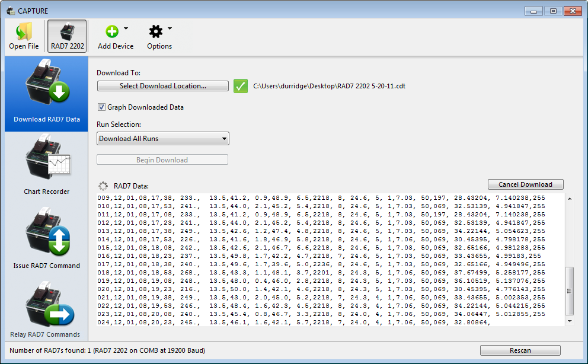588x364 pixels.
Task: Click the data row starting with 014
Action: tap(321, 239)
